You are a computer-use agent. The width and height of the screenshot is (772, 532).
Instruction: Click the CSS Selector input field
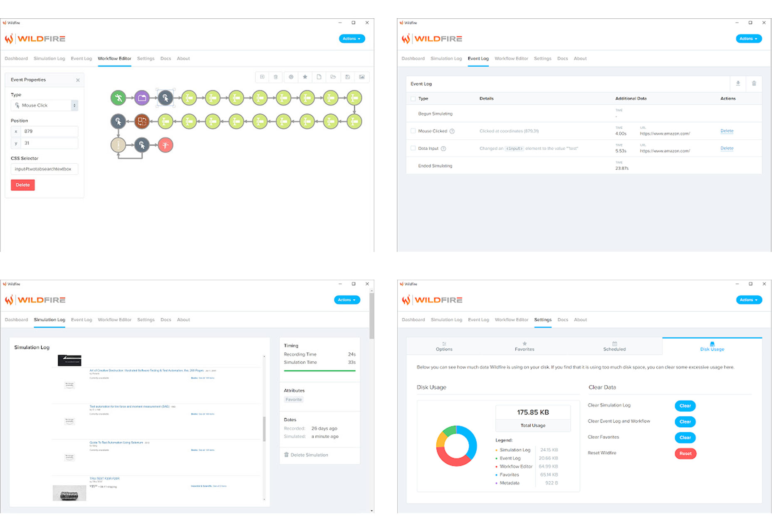(x=45, y=169)
